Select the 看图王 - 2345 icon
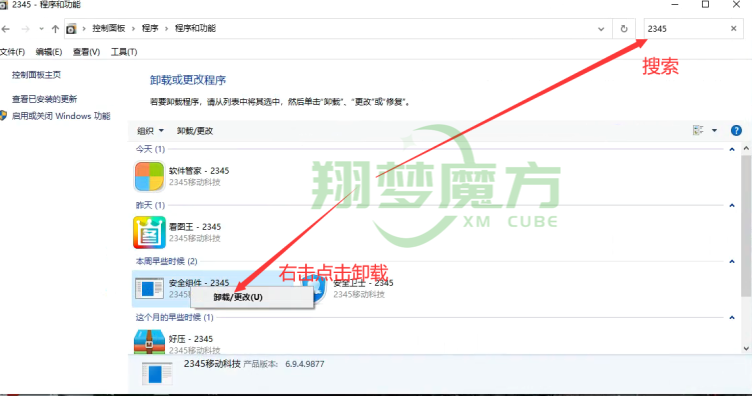 (x=149, y=233)
